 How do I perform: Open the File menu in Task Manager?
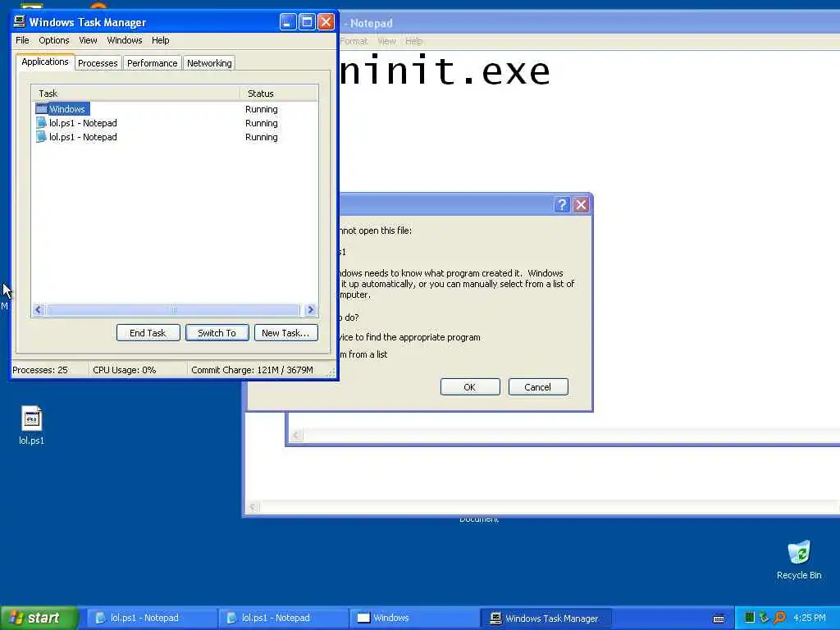point(22,40)
